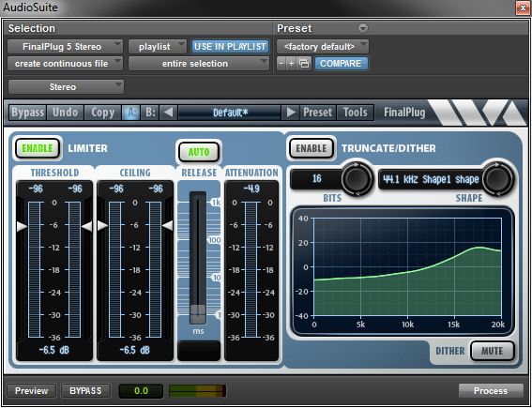Click the attenuation -4.9 readout
This screenshot has width=532, height=408.
251,189
